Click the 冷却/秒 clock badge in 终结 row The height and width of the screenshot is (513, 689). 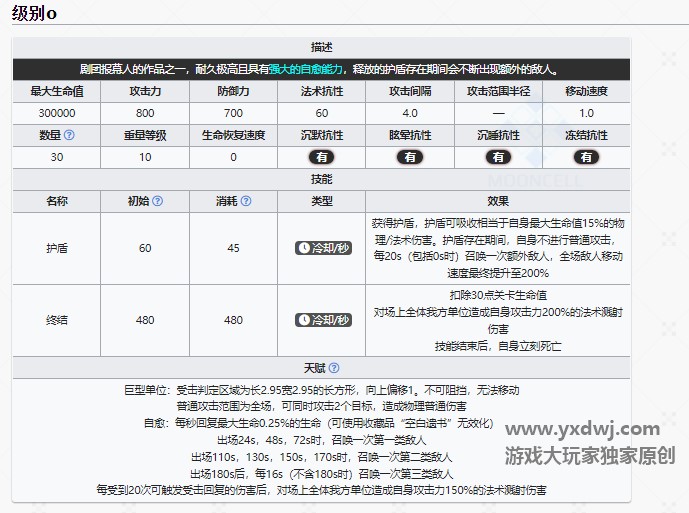coord(322,320)
